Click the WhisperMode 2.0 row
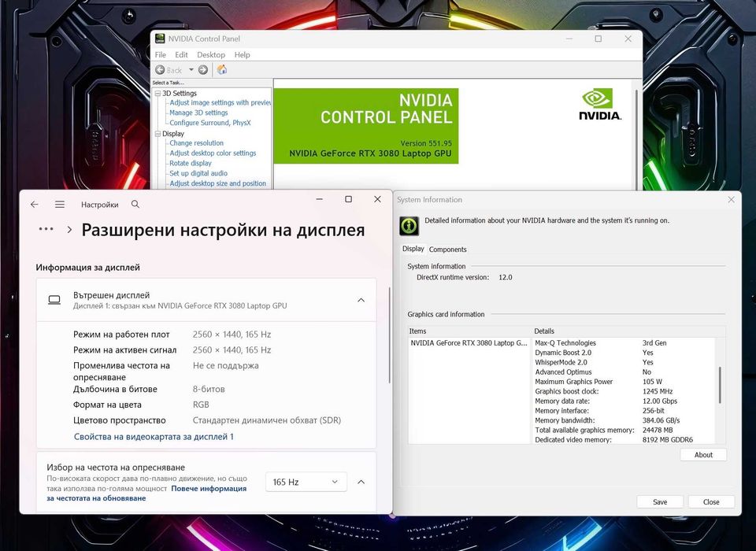The image size is (756, 551). click(624, 363)
